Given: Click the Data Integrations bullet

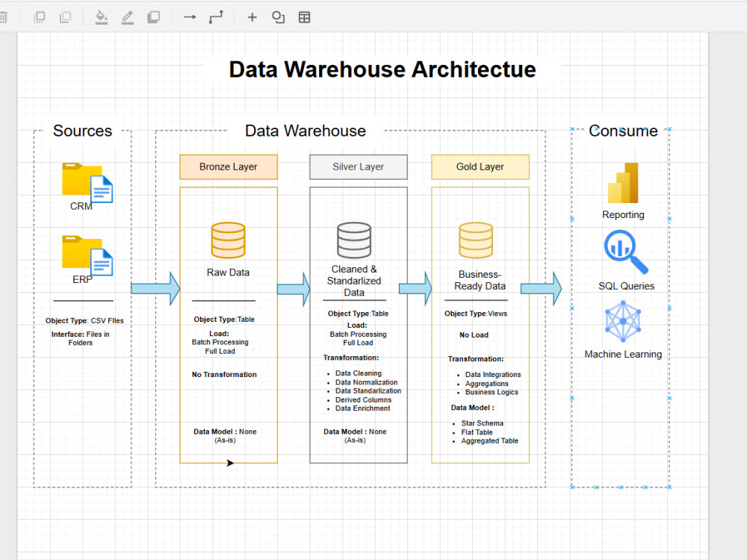Looking at the screenshot, I should click(493, 375).
